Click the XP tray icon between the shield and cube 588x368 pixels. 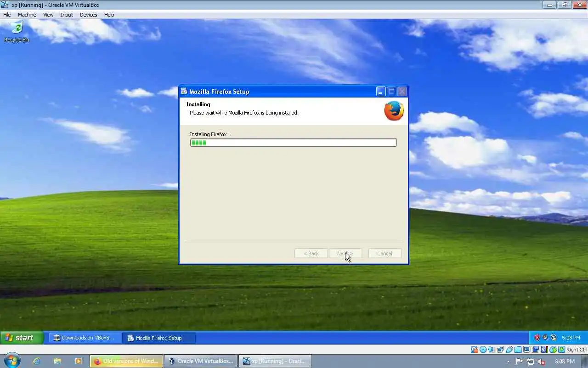pos(545,338)
